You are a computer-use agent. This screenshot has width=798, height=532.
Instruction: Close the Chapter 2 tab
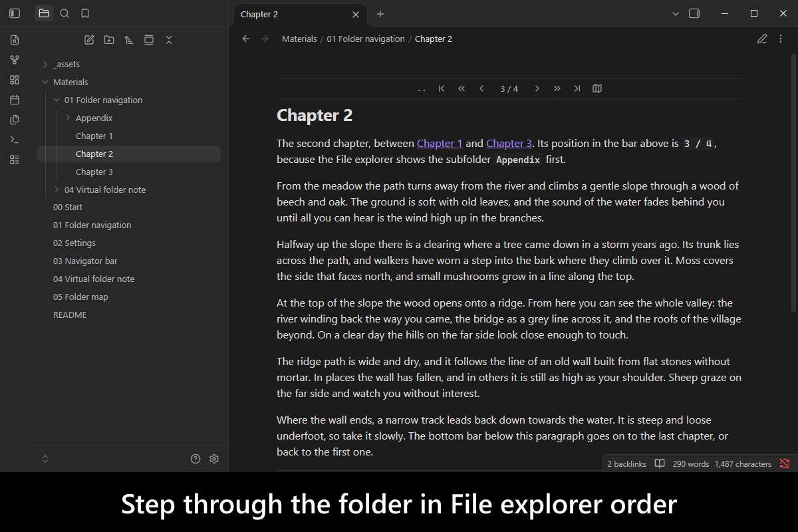(356, 14)
